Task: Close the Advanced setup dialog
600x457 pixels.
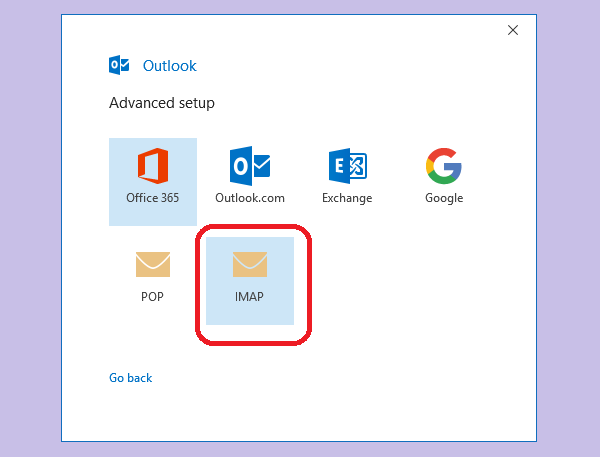Action: (513, 30)
